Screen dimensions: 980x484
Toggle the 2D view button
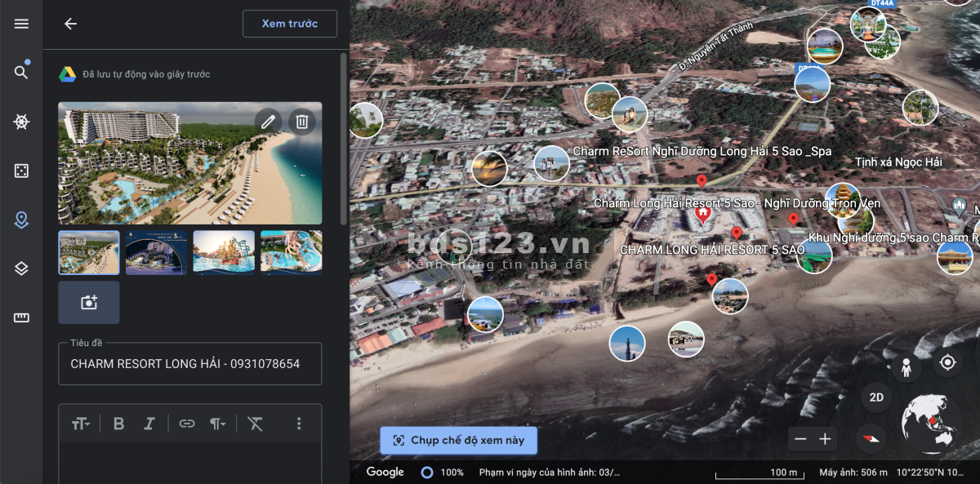click(x=876, y=397)
